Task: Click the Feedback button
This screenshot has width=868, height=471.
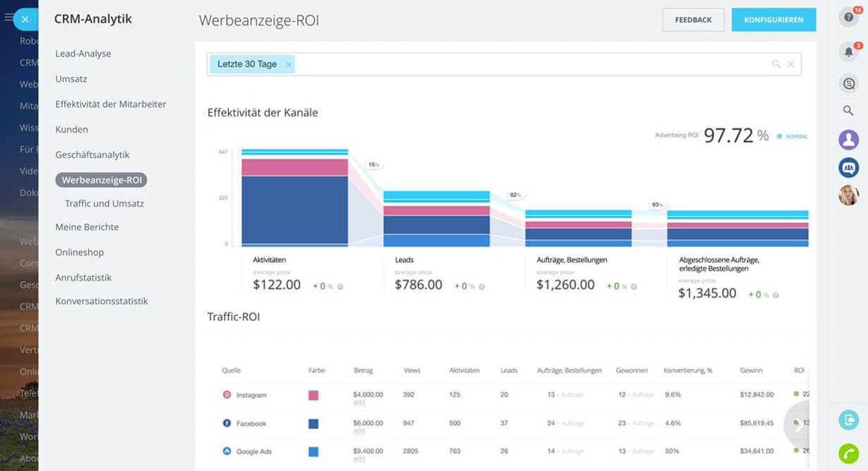Action: pos(693,20)
